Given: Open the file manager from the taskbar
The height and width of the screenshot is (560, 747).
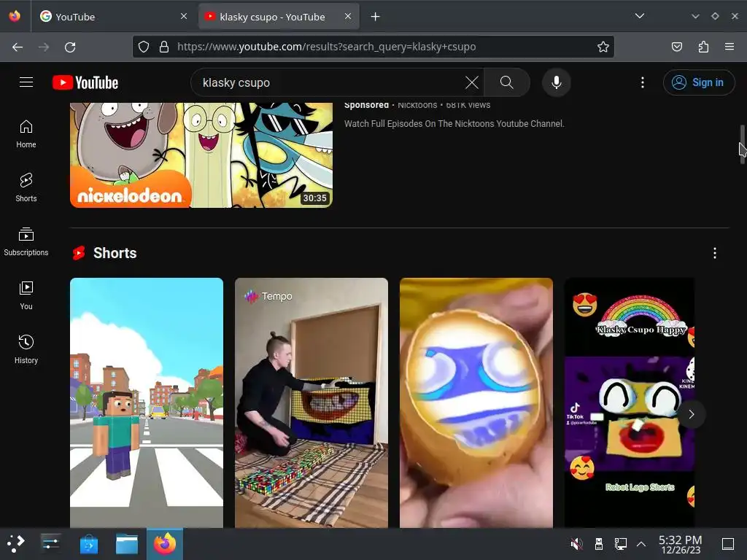Looking at the screenshot, I should (x=127, y=544).
